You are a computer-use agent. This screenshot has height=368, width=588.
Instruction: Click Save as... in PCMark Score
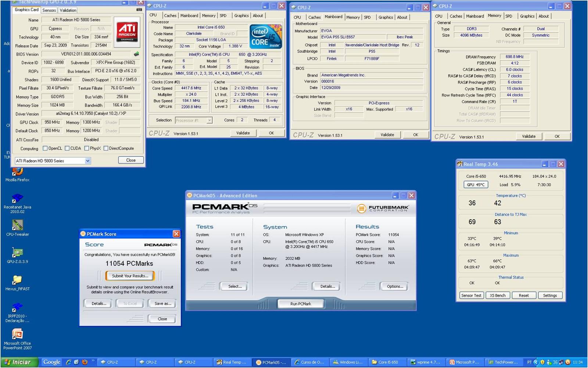tap(163, 304)
